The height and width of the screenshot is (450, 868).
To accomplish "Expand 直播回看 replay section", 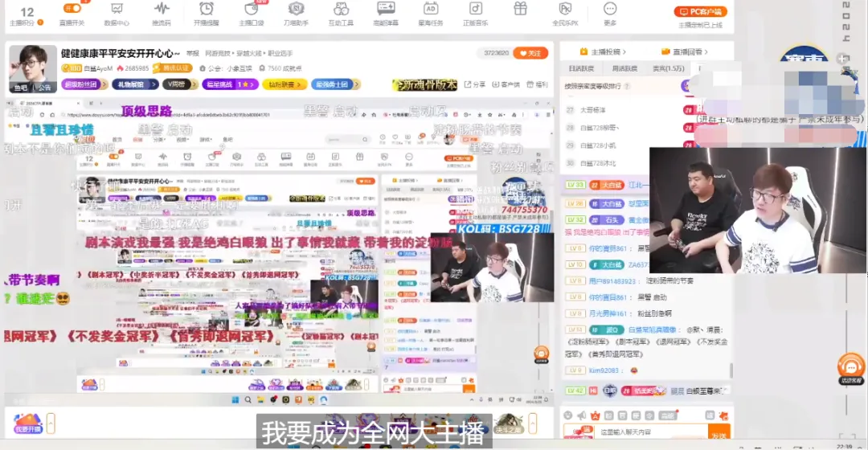I will tap(685, 51).
